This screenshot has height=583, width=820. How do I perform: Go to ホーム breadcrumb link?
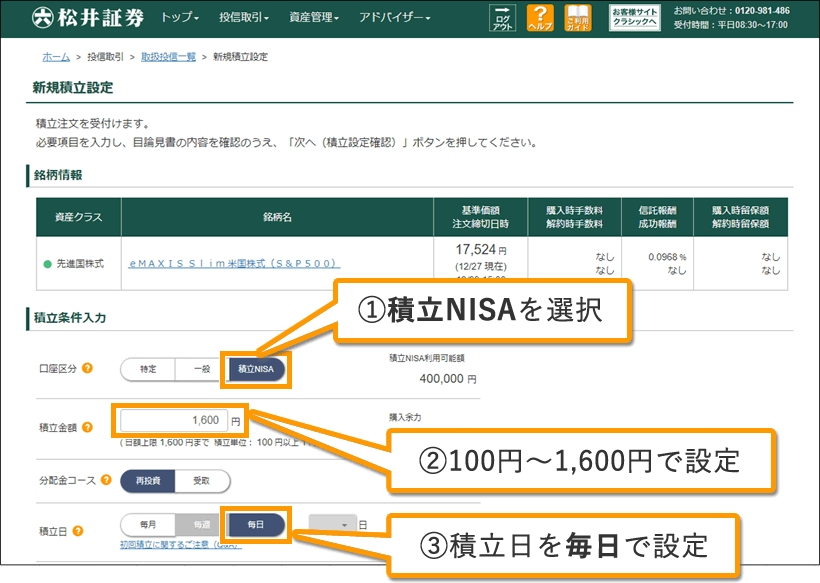click(x=56, y=57)
